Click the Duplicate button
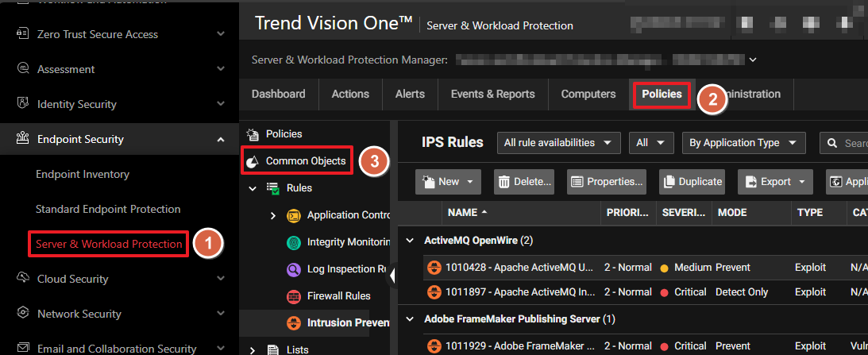 [692, 182]
